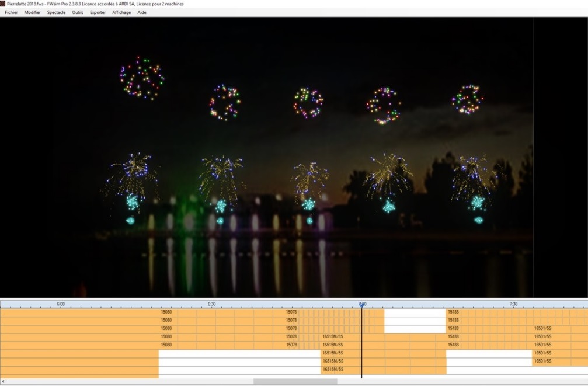Select the 16515M/5S clip in the bottom track
588x386 pixels.
coord(333,370)
